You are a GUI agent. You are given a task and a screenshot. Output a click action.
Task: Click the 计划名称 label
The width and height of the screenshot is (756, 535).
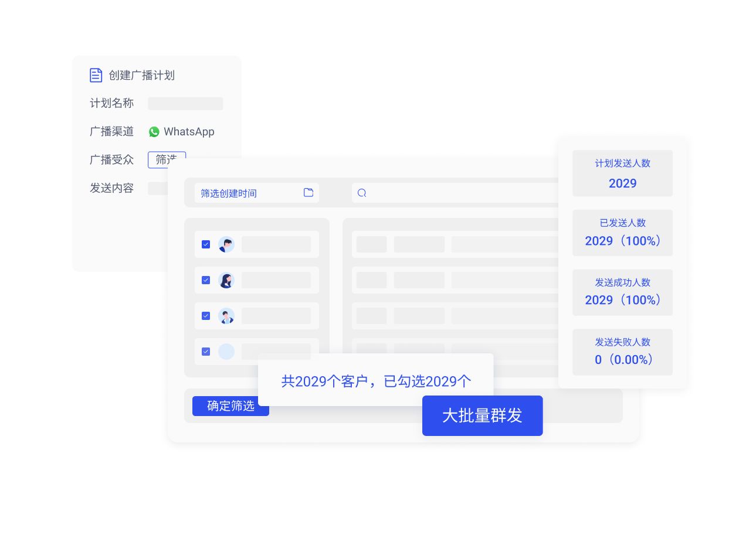click(x=111, y=103)
